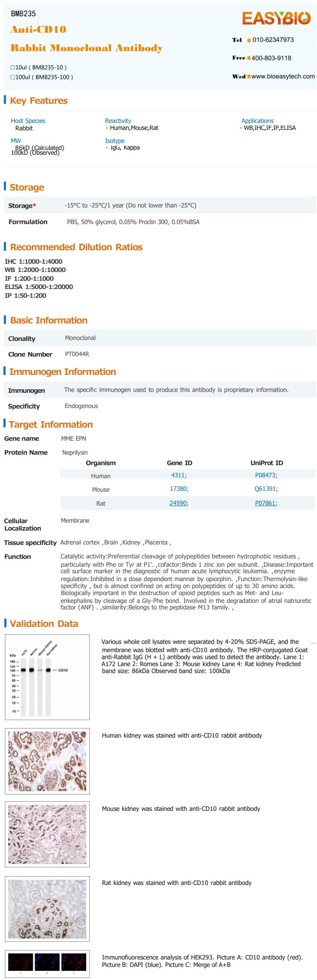Open UniProt ID Q61391 link
Image resolution: width=317 pixels, height=980 pixels.
coord(265,489)
